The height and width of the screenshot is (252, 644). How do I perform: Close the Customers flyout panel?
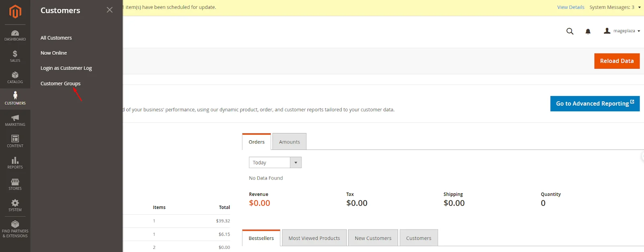[109, 10]
